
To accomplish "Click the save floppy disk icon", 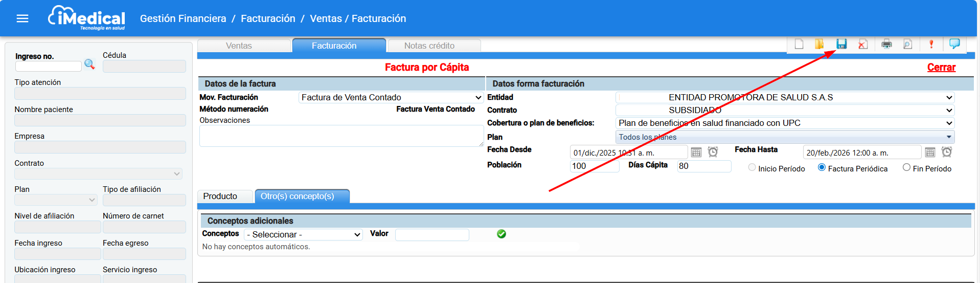I will (841, 44).
